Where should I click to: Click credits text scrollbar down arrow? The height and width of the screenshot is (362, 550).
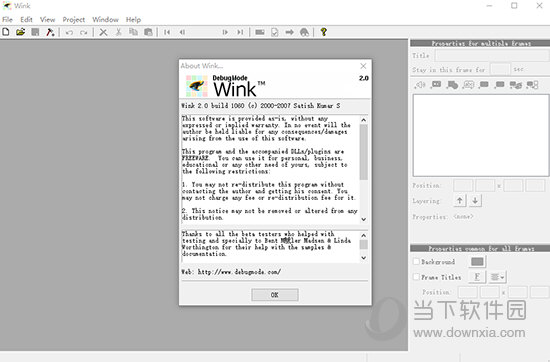click(x=364, y=258)
